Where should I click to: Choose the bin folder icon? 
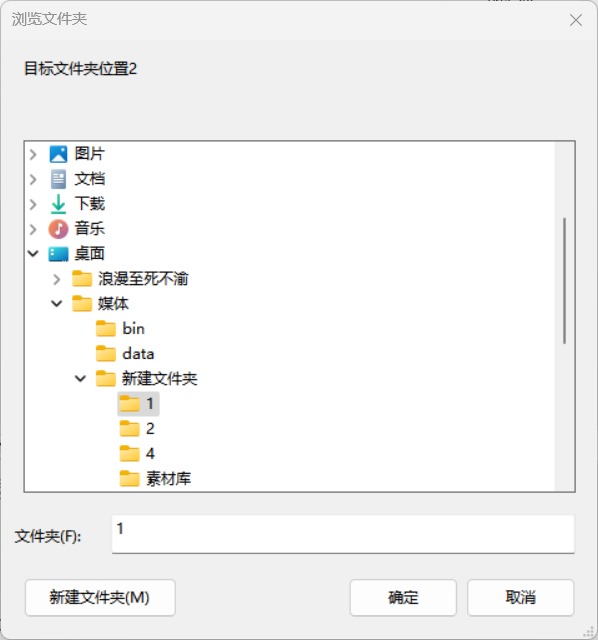pos(106,329)
